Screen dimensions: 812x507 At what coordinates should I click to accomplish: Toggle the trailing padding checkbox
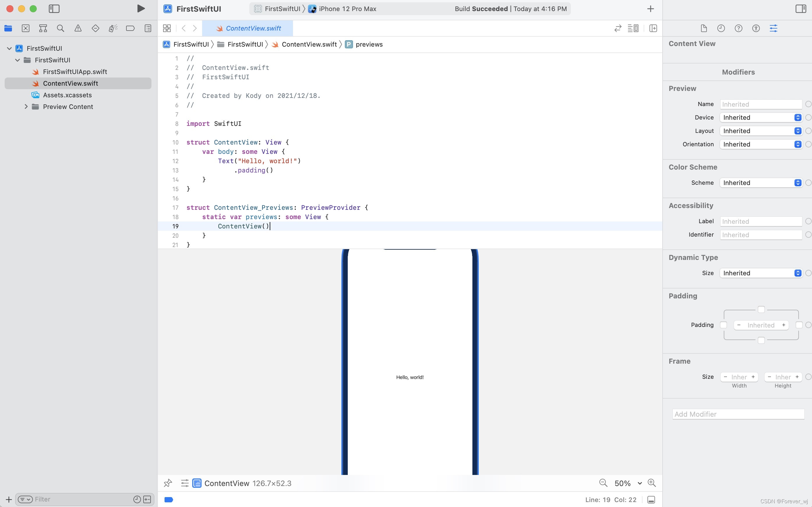click(x=799, y=325)
